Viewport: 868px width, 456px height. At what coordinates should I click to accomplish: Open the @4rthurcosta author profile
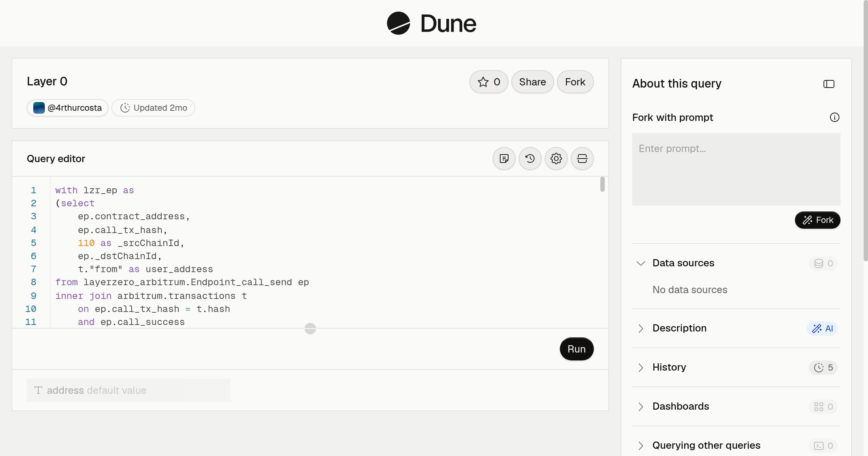click(68, 108)
